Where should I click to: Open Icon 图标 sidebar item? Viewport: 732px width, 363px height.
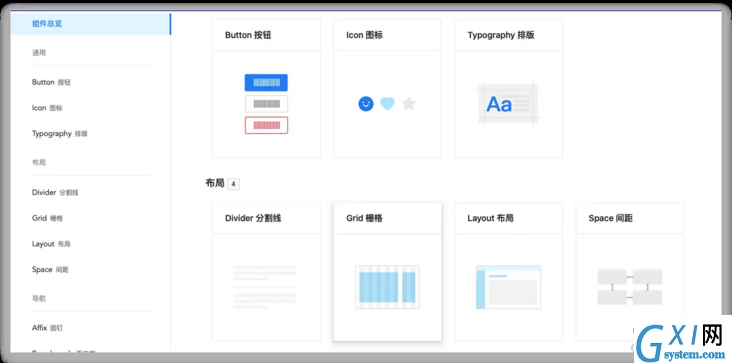click(47, 108)
